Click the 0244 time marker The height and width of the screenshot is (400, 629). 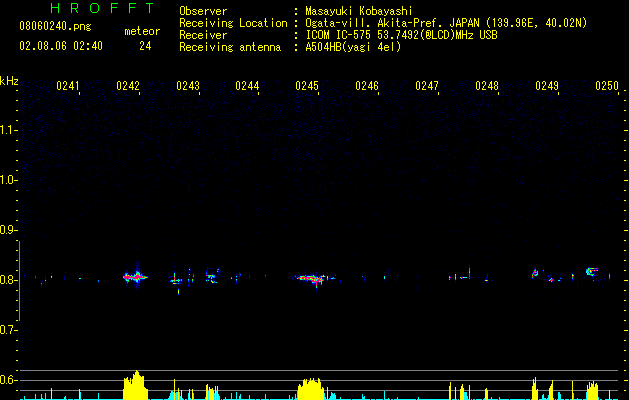coord(247,86)
